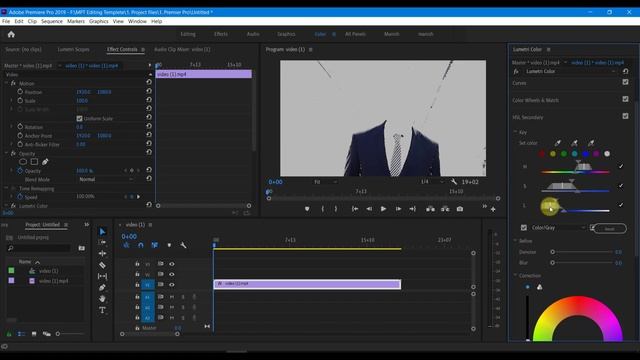Toggle Linked Selection in timeline
Image resolution: width=640 pixels, height=360 pixels.
pyautogui.click(x=155, y=245)
